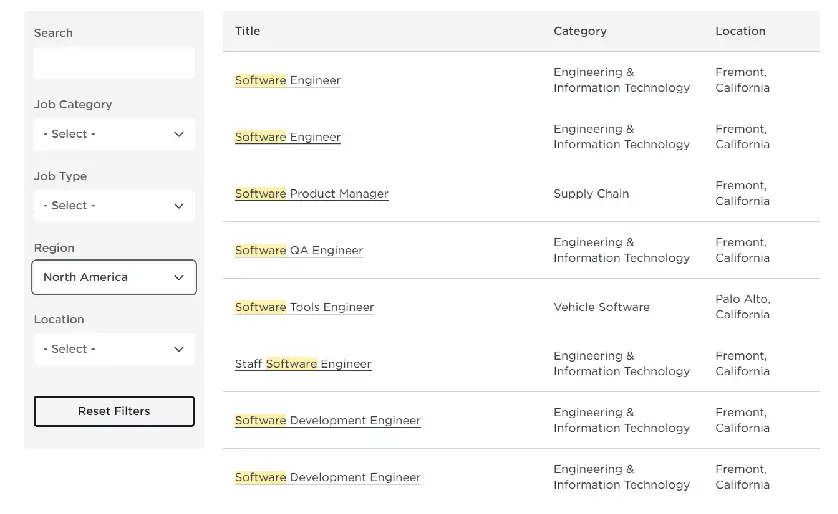Open the Software Tools Engineer job link

[x=304, y=307]
